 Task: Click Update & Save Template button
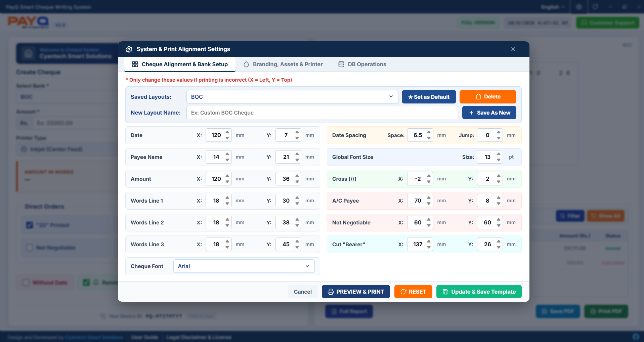479,292
